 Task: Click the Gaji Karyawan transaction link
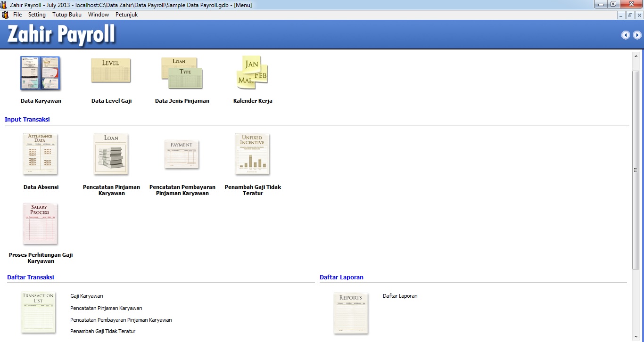tap(87, 296)
